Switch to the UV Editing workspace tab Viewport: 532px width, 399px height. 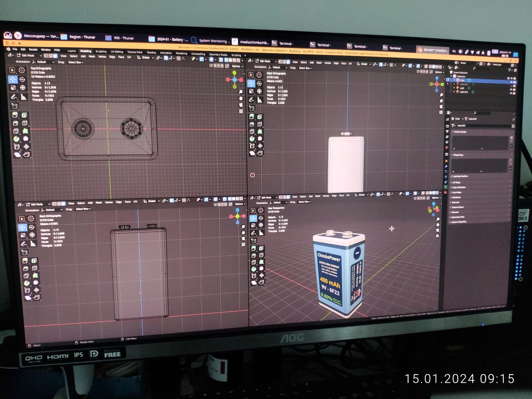click(117, 52)
